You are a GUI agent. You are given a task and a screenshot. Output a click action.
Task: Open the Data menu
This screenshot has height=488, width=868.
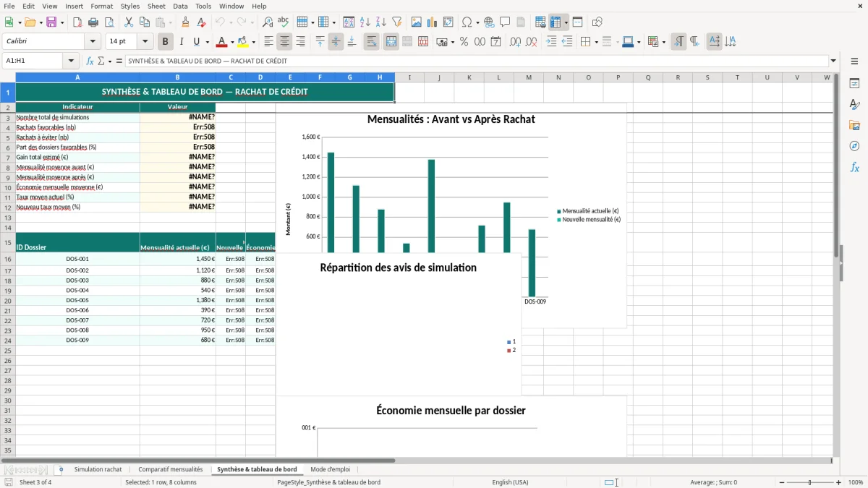(180, 6)
